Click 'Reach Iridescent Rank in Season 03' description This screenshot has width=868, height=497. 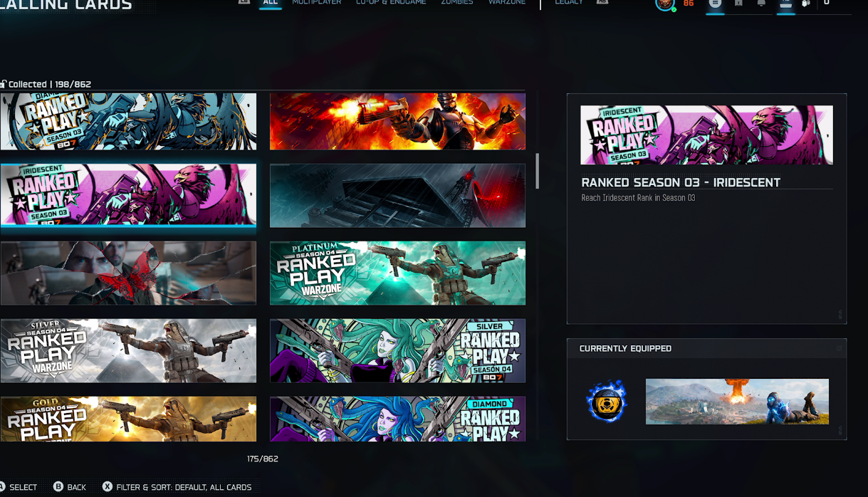point(638,198)
